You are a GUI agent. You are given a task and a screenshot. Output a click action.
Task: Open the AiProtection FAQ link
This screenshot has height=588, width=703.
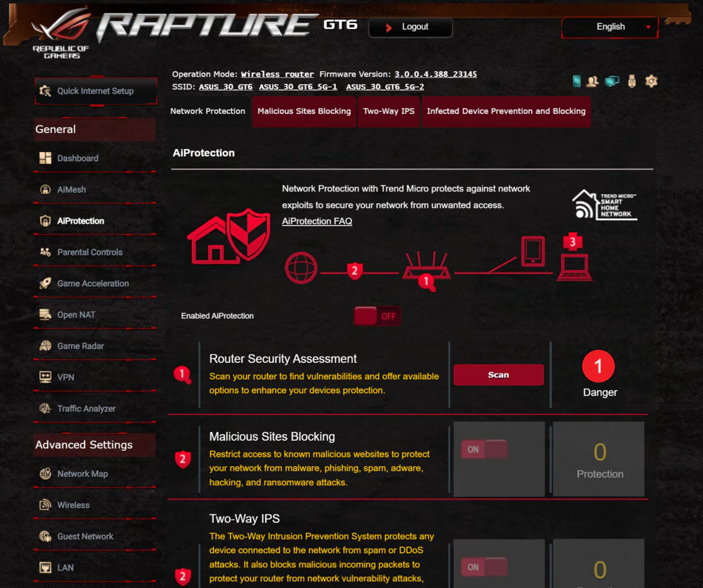pos(317,221)
